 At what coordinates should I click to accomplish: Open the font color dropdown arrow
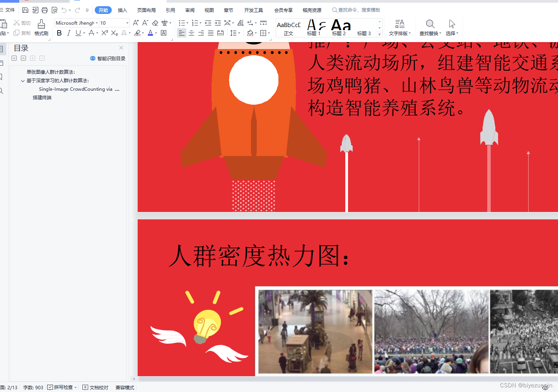156,33
